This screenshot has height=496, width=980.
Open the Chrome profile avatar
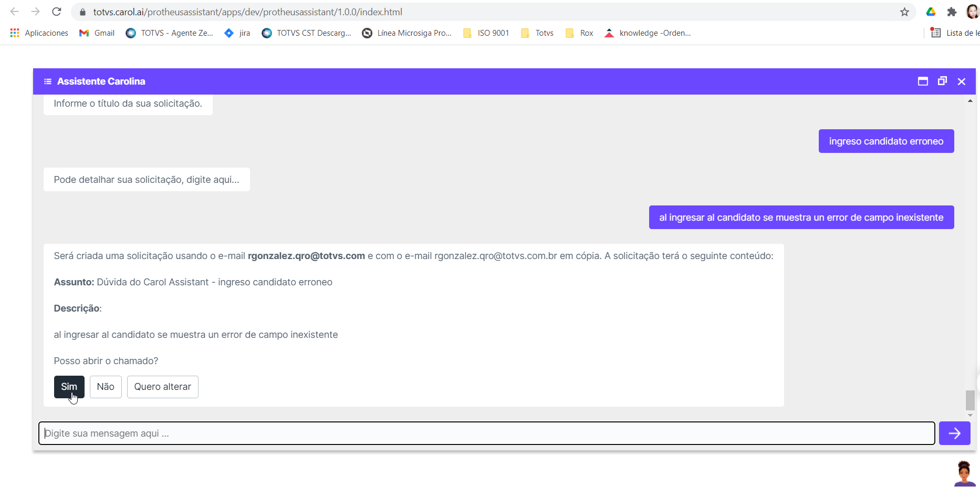pos(973,12)
